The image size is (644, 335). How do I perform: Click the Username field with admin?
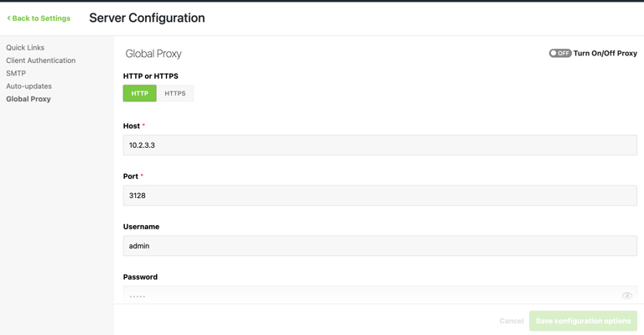tap(380, 246)
